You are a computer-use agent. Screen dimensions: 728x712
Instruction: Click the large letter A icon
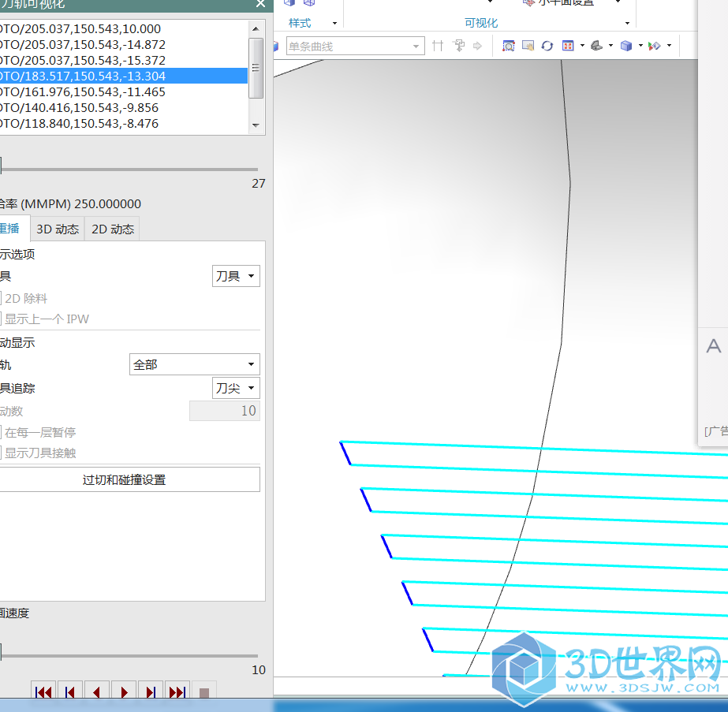coord(714,346)
